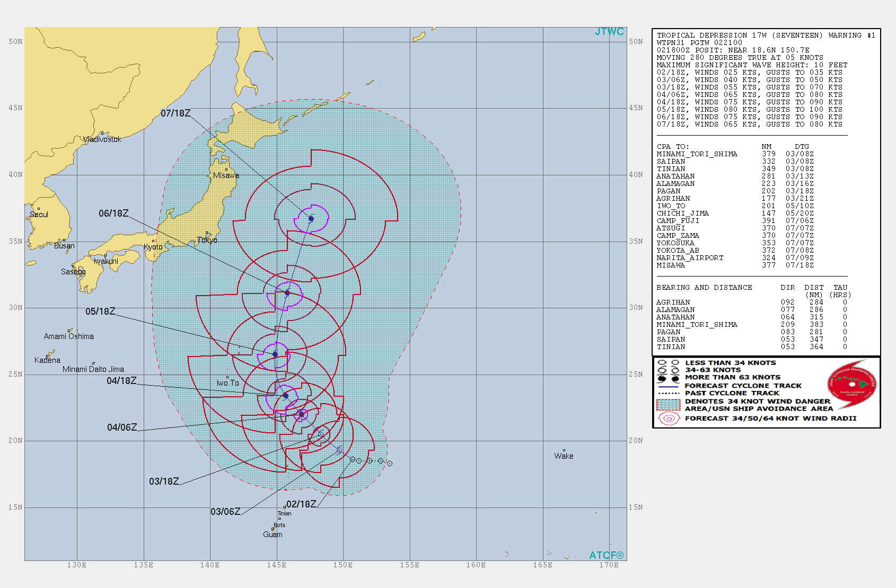Click the JTWC red typhoon logo in legend
The width and height of the screenshot is (896, 588).
[x=852, y=384]
